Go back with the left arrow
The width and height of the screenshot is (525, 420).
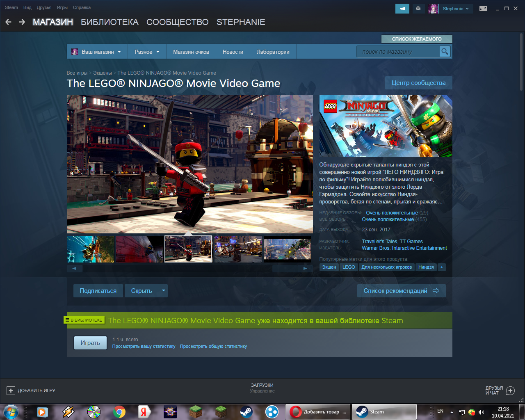[8, 22]
